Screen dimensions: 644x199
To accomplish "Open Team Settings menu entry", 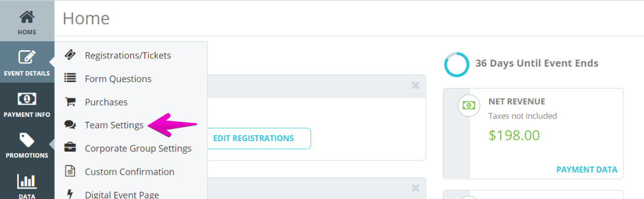I will (114, 125).
